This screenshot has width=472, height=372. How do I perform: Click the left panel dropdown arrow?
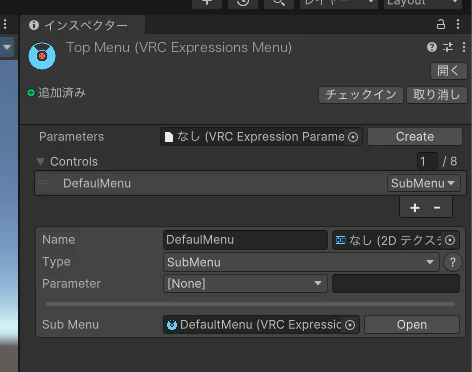pyautogui.click(x=7, y=47)
